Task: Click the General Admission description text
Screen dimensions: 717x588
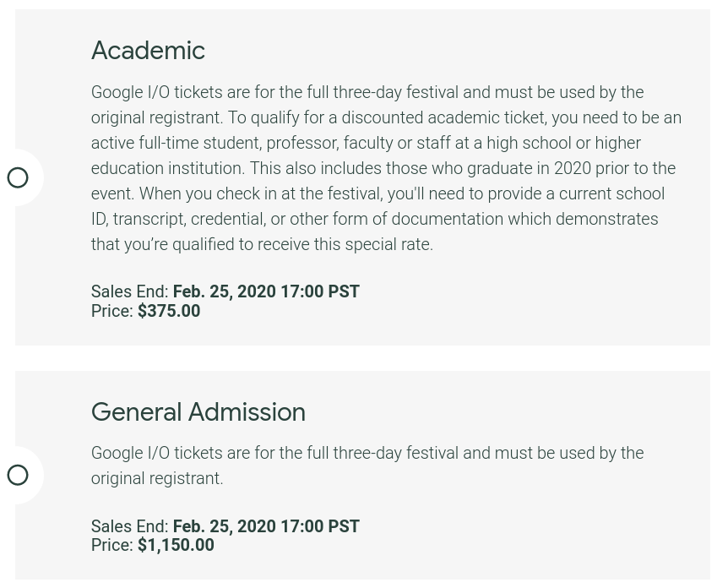Action: [x=367, y=465]
